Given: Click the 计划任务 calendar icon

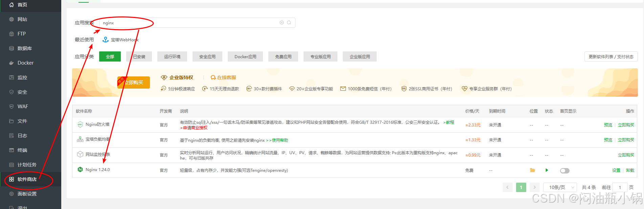Looking at the screenshot, I should 12,165.
